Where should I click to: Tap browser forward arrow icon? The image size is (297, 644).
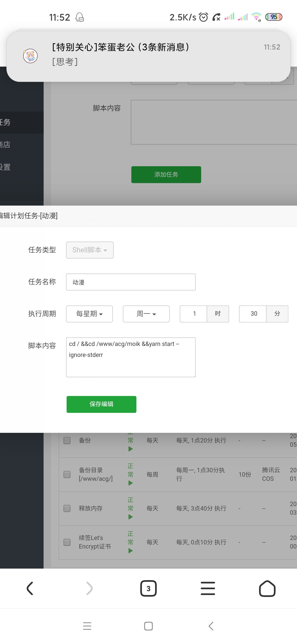tap(89, 588)
